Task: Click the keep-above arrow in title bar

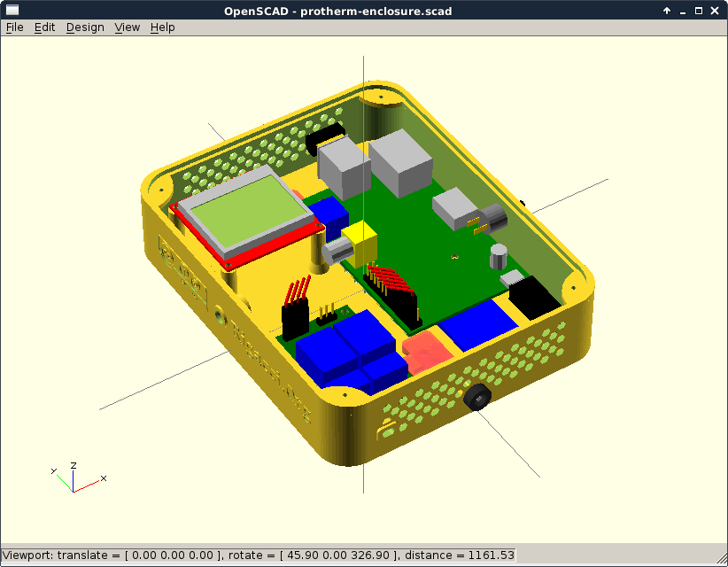Action: 667,11
